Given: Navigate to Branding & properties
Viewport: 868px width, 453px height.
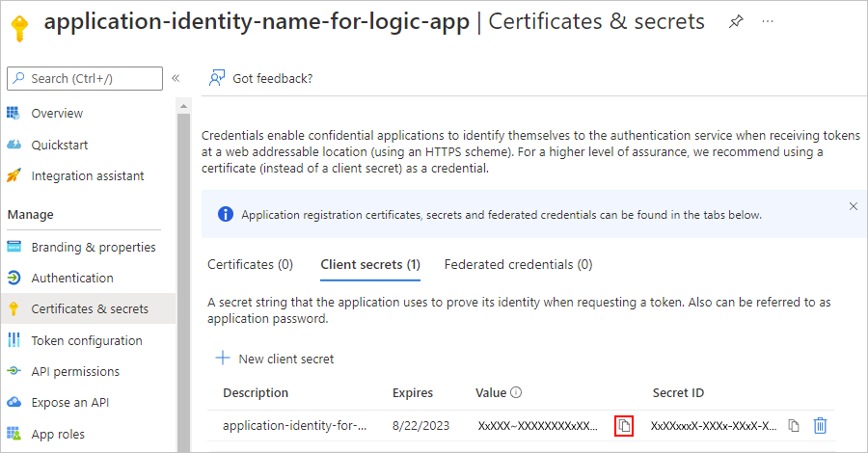Looking at the screenshot, I should [93, 247].
